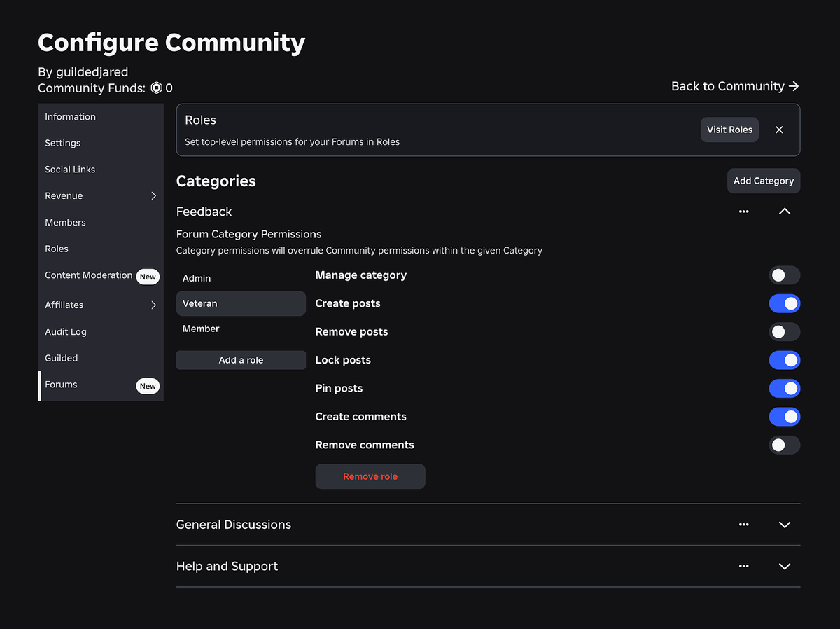Enable the Manage category toggle
The image size is (840, 629).
(x=785, y=275)
